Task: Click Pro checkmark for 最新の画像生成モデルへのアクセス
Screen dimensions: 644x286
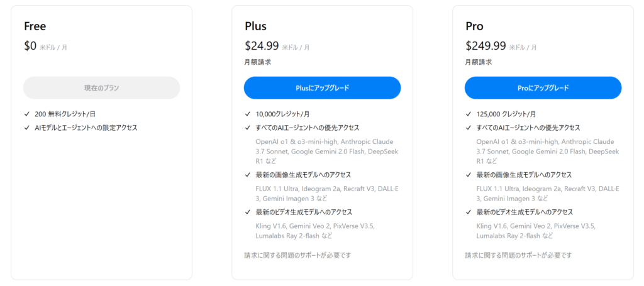Action: (469, 175)
